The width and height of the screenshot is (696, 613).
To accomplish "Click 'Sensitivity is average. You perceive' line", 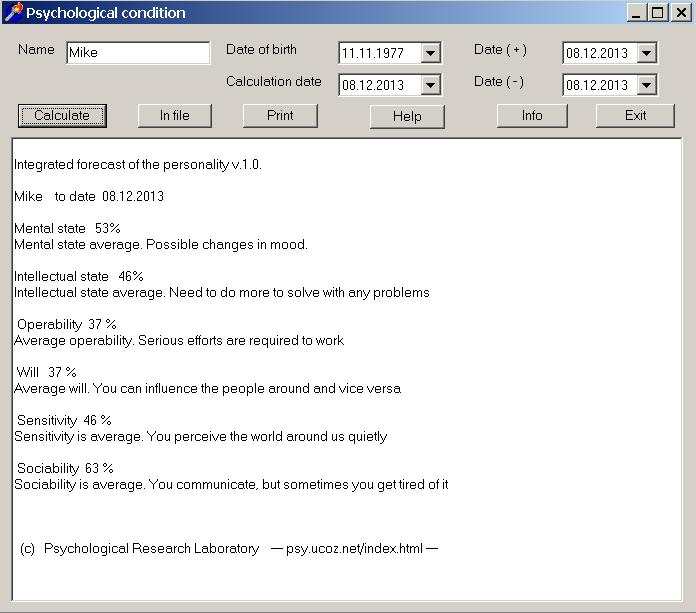I will 201,436.
